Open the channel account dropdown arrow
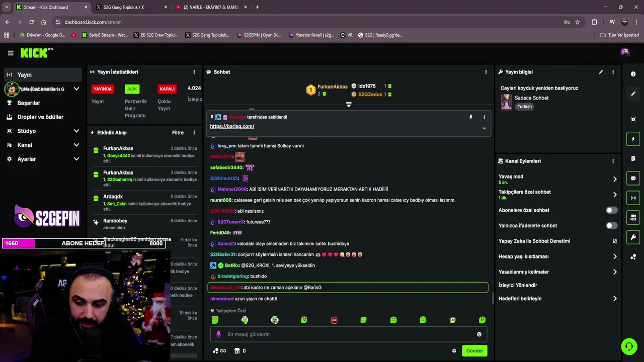Viewport: 644px width, 362px height. coord(76,89)
